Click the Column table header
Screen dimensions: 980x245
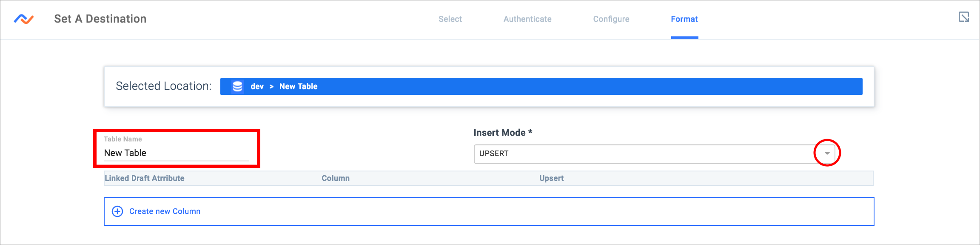tap(336, 178)
